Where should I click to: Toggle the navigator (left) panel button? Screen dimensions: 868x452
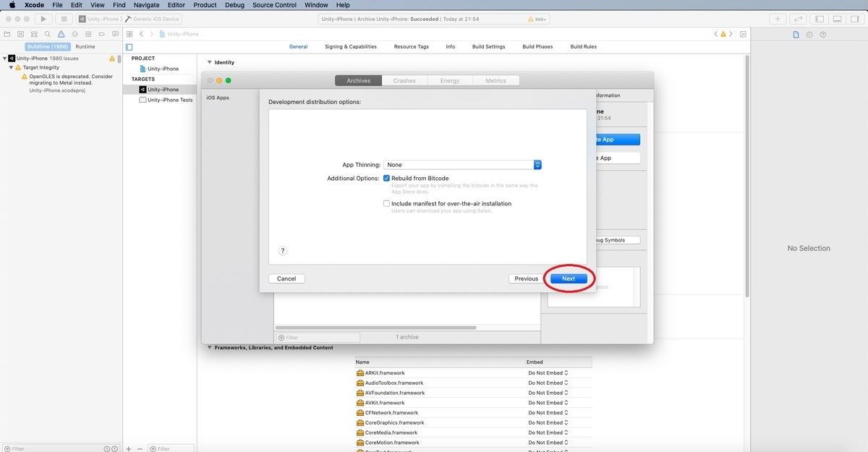click(820, 19)
